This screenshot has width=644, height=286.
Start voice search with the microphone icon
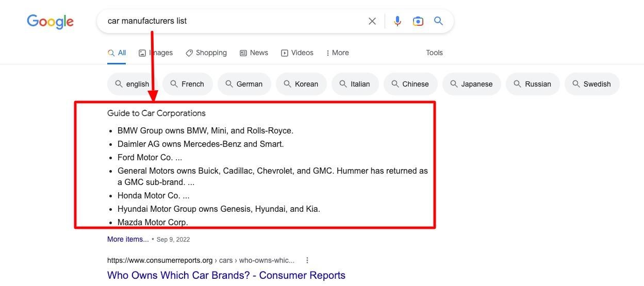click(x=398, y=21)
